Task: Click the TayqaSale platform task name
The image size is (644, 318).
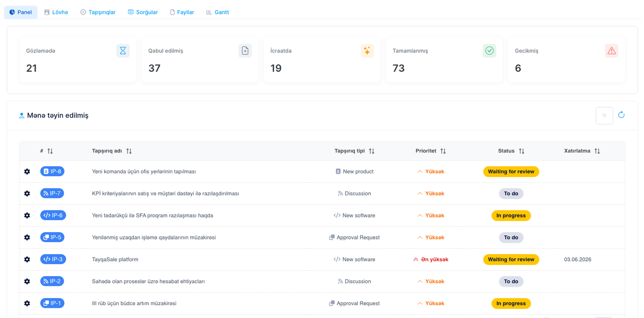Action: point(115,260)
